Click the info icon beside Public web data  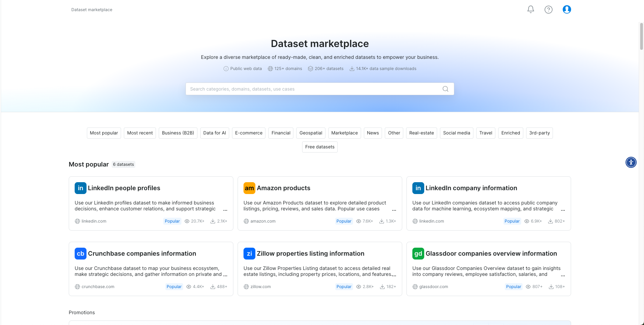[226, 69]
